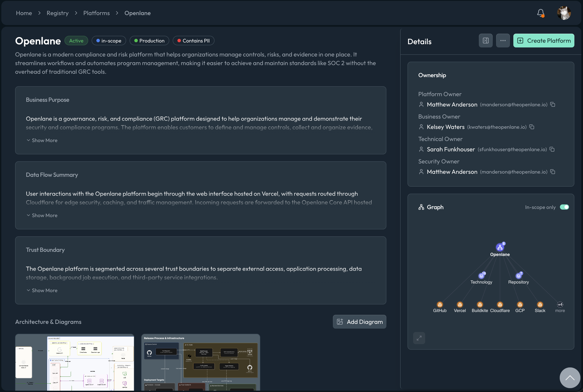The width and height of the screenshot is (583, 392).
Task: Click the scroll-to-top arrow button
Action: 570,378
